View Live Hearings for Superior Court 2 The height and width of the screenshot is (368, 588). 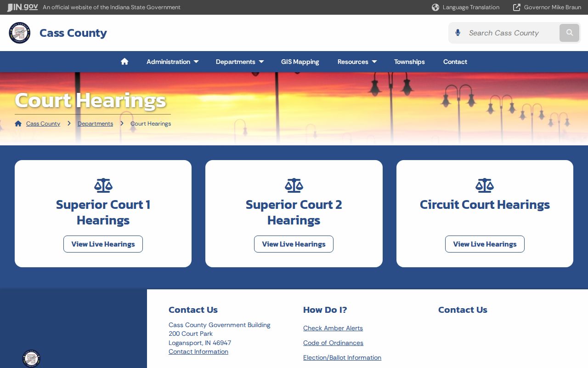pyautogui.click(x=294, y=244)
